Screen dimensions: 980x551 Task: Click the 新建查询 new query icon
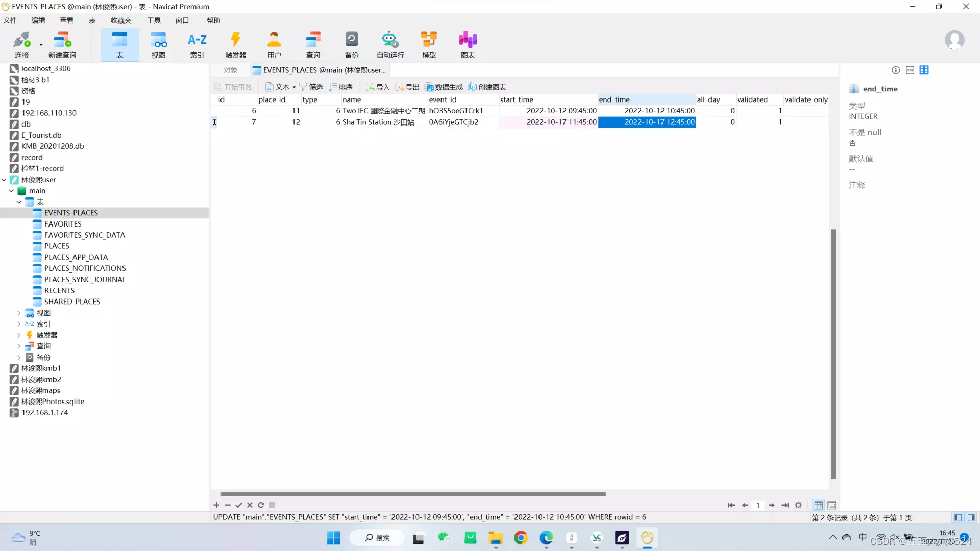pos(62,44)
